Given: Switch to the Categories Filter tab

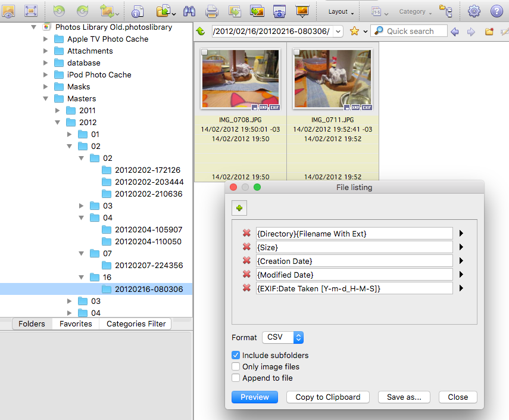Looking at the screenshot, I should [136, 324].
